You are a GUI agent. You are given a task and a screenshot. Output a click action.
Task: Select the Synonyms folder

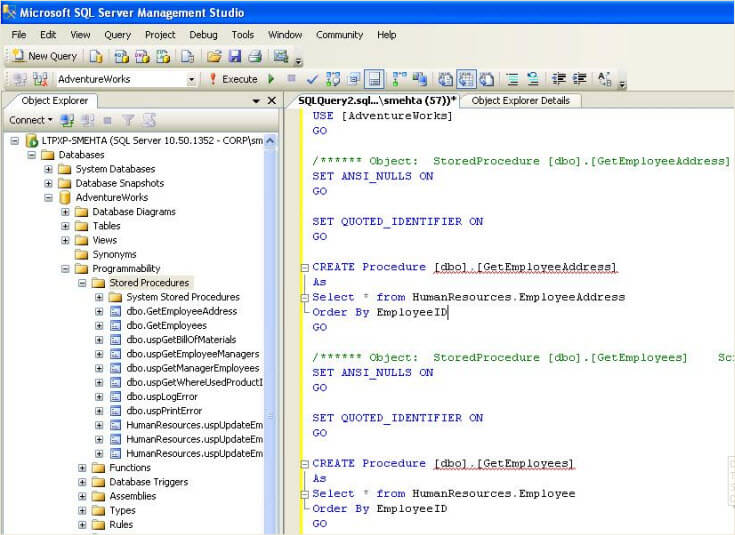(114, 255)
